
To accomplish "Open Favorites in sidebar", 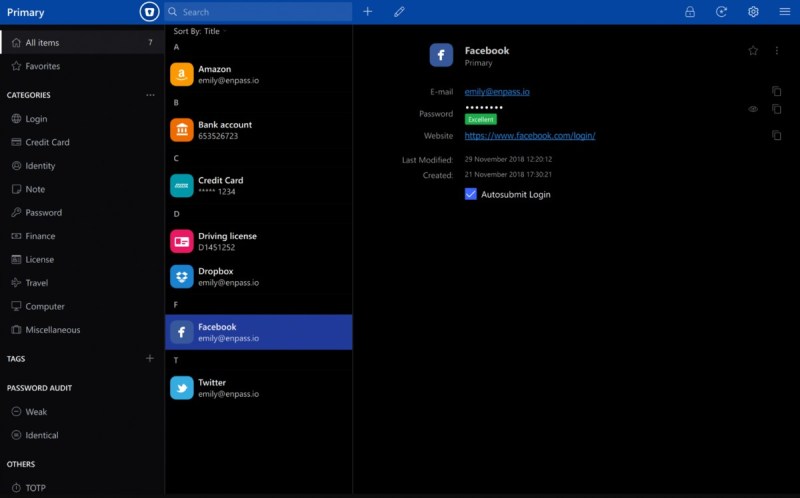I will pos(82,66).
